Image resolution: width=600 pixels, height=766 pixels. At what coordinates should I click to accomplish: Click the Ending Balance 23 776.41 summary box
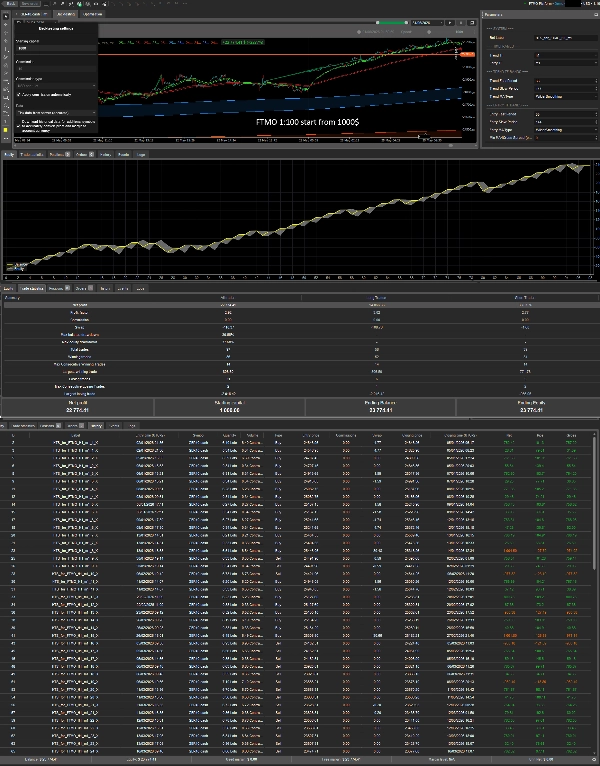[380, 406]
